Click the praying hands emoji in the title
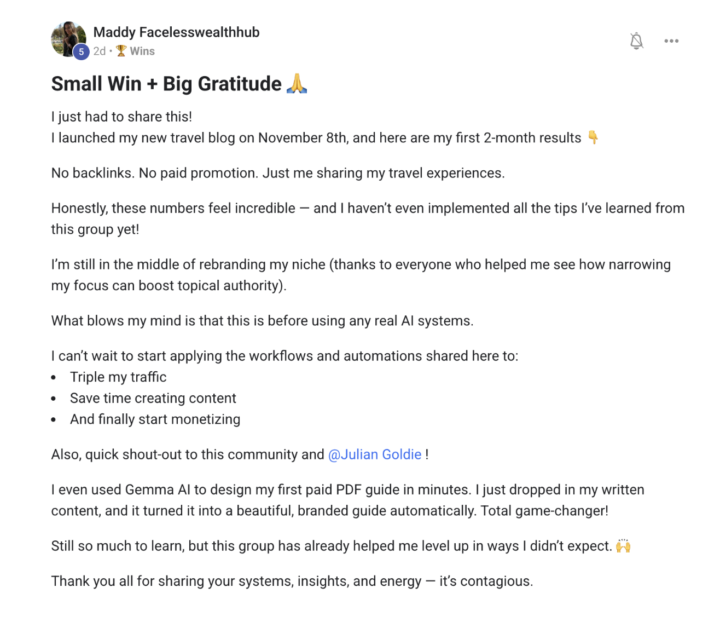The width and height of the screenshot is (720, 622). click(x=296, y=84)
